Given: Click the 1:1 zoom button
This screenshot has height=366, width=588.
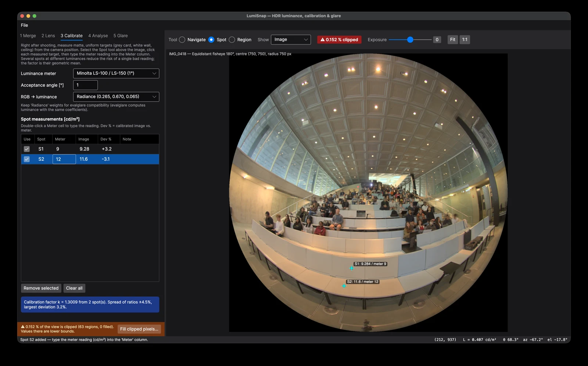Looking at the screenshot, I should click(x=465, y=40).
